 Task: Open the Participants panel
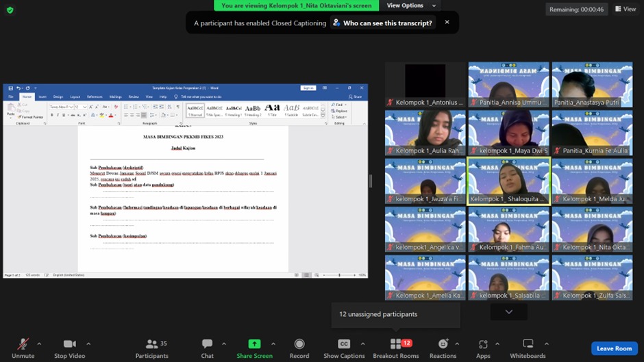pos(151,348)
